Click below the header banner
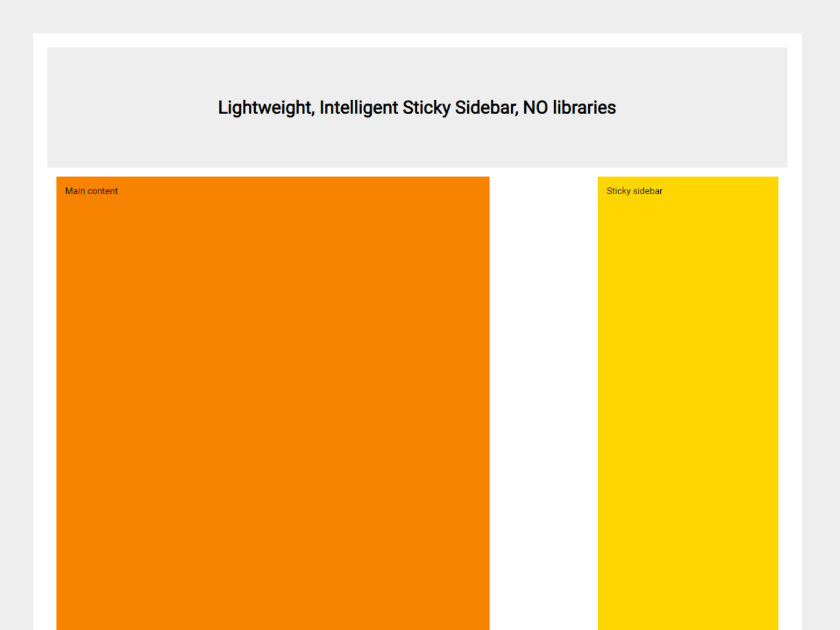The height and width of the screenshot is (630, 840). tap(417, 171)
